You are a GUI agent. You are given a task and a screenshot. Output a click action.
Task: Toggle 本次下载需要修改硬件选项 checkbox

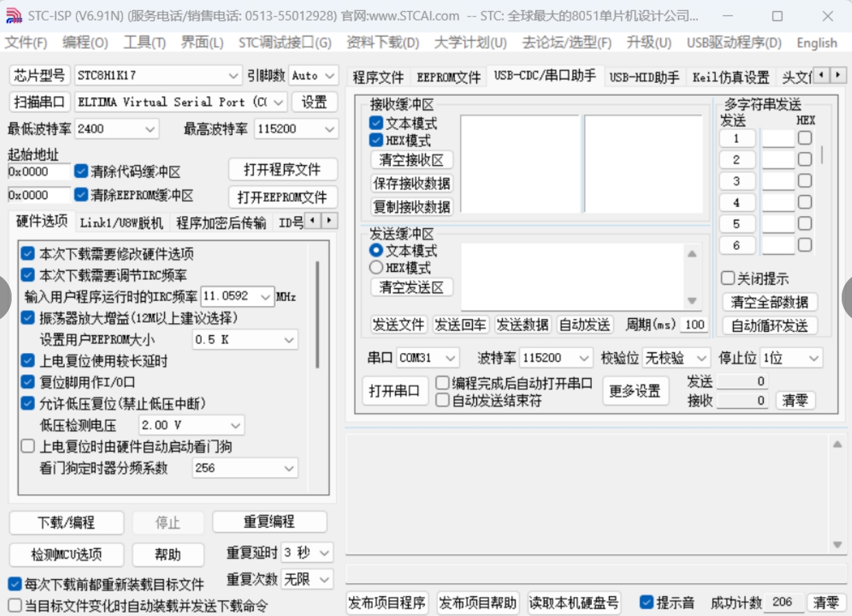pyautogui.click(x=27, y=254)
